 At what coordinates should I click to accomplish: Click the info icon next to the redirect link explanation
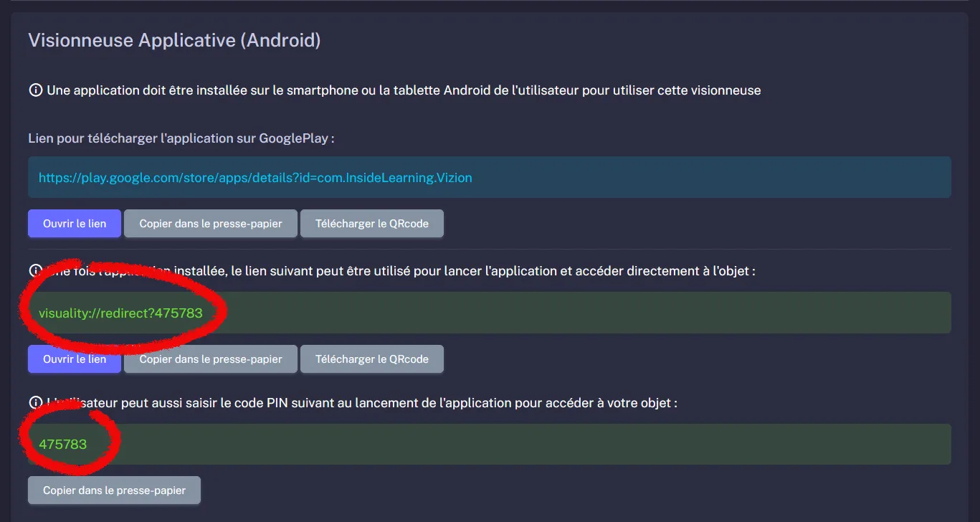coord(37,270)
